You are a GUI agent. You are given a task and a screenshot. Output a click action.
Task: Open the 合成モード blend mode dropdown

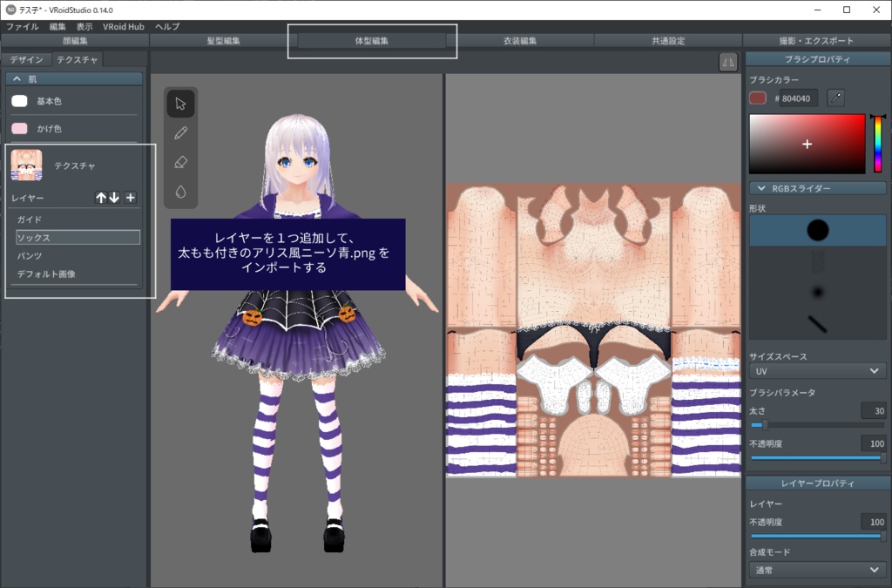[816, 569]
